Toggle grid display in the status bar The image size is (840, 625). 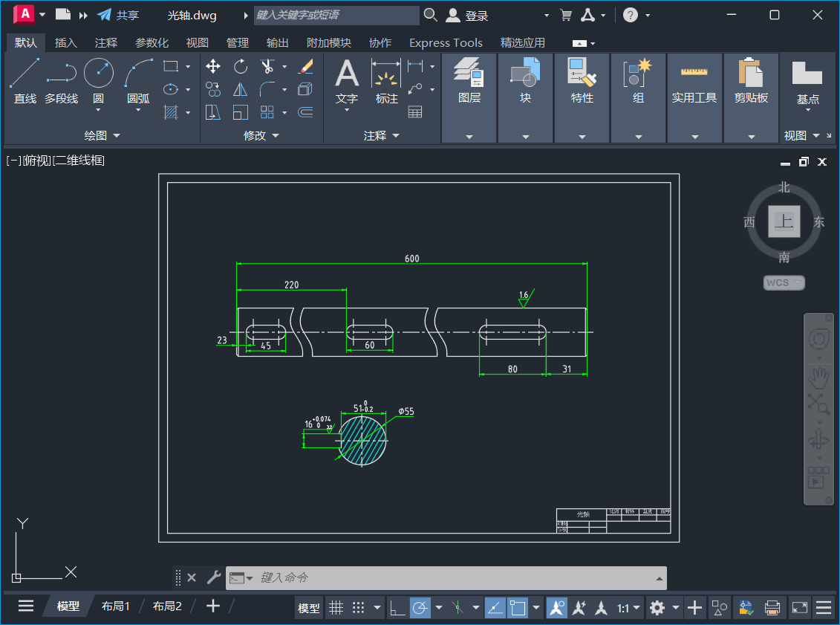pyautogui.click(x=335, y=607)
